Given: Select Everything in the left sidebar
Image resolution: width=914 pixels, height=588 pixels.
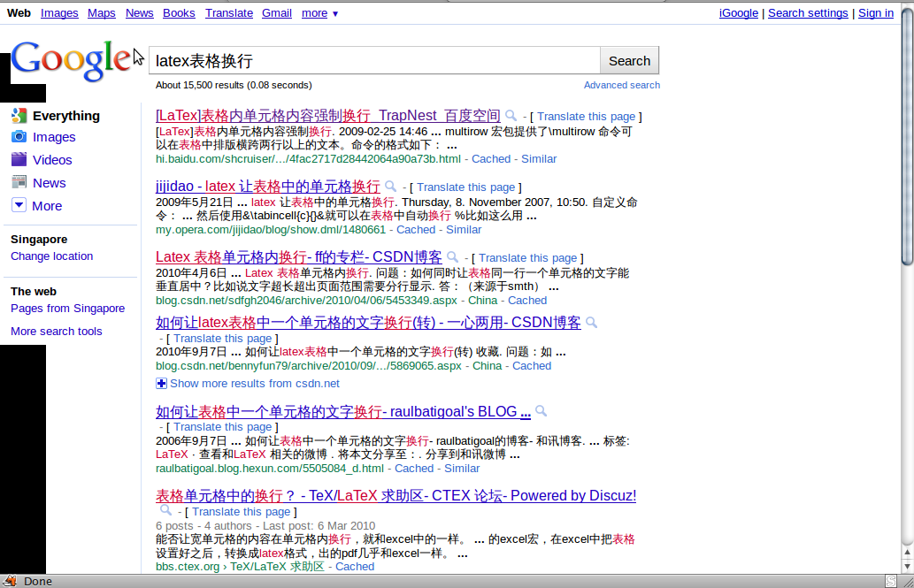Looking at the screenshot, I should click(x=66, y=116).
